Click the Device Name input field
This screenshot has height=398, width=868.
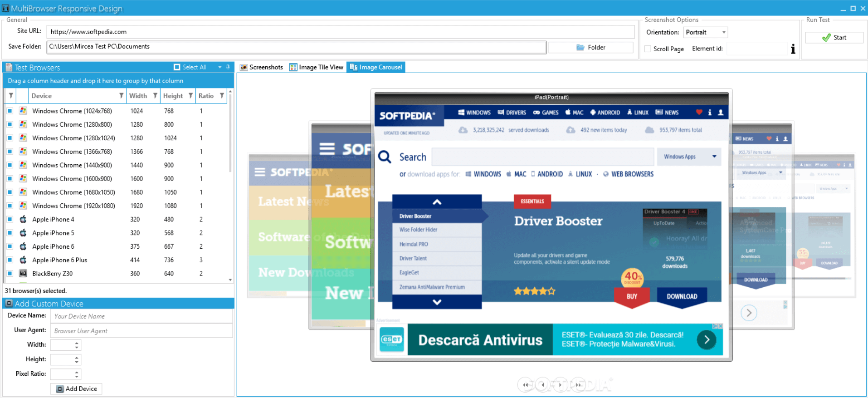[x=141, y=316]
